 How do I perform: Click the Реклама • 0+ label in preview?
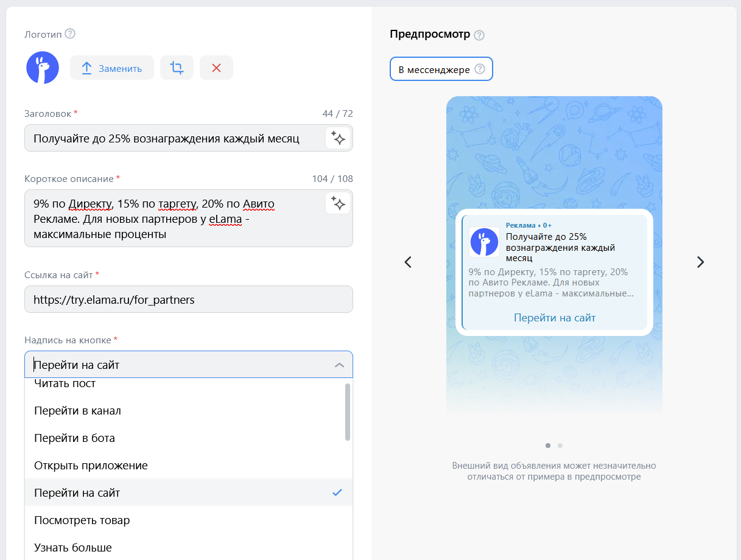pos(529,225)
